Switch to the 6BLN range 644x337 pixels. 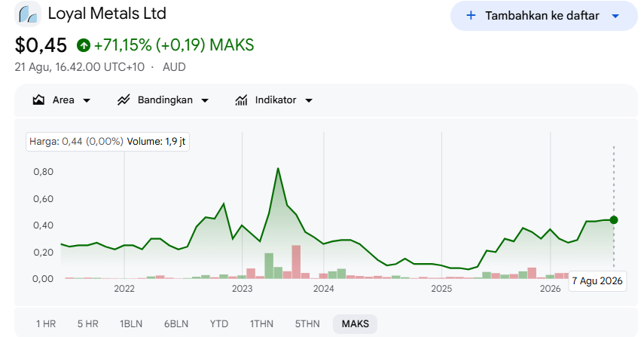(x=176, y=324)
